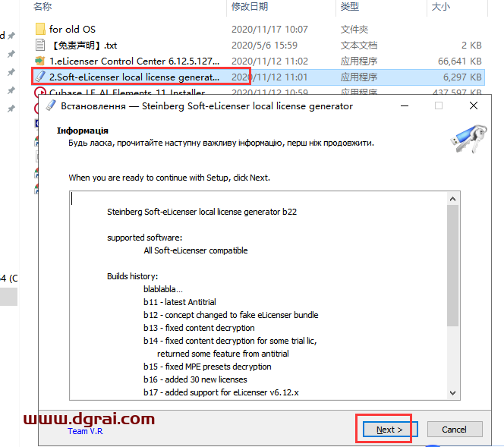Click the '2.Soft-eLicenser local license generat...' file name
The width and height of the screenshot is (504, 447).
click(x=134, y=77)
